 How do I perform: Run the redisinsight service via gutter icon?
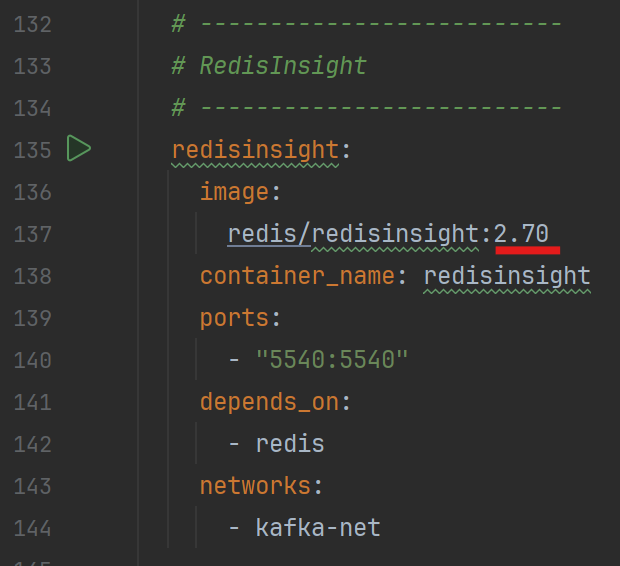click(x=79, y=148)
